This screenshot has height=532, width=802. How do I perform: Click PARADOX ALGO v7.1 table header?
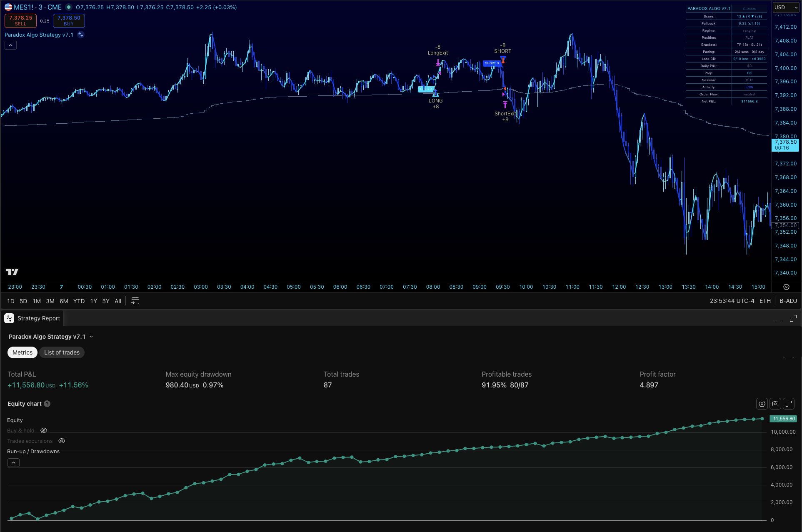pos(709,8)
